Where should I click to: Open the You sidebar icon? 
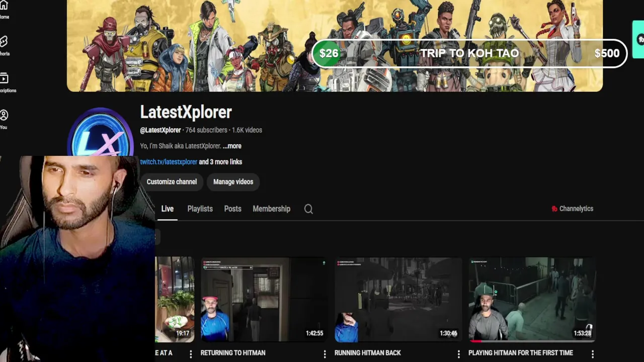pos(4,115)
